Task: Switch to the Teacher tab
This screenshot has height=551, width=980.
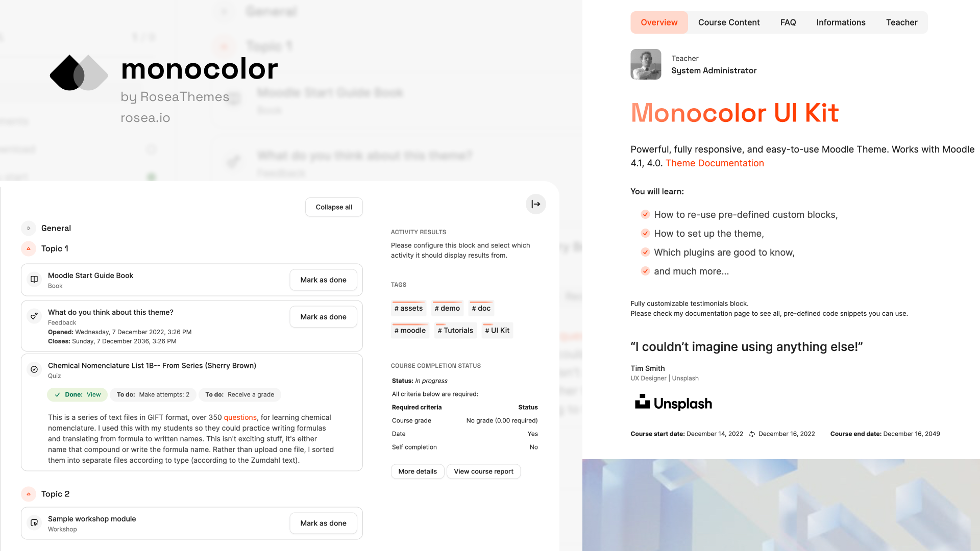Action: point(901,22)
